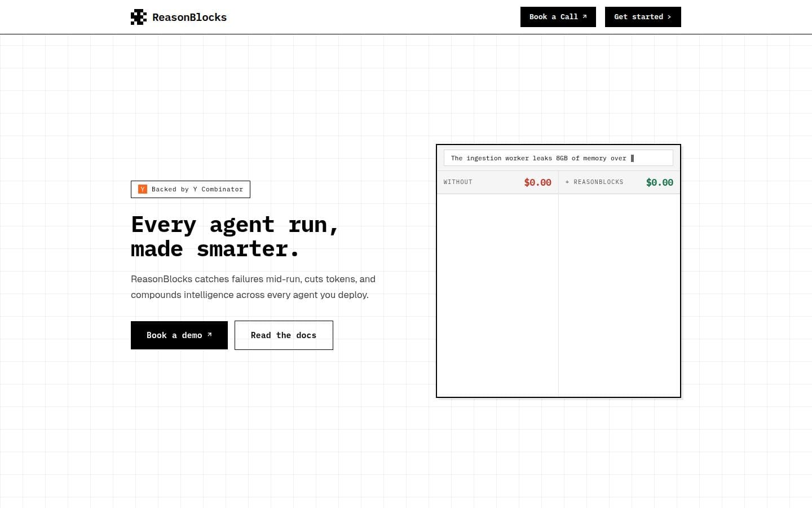
Task: Click the Every agent run headline
Action: [235, 237]
